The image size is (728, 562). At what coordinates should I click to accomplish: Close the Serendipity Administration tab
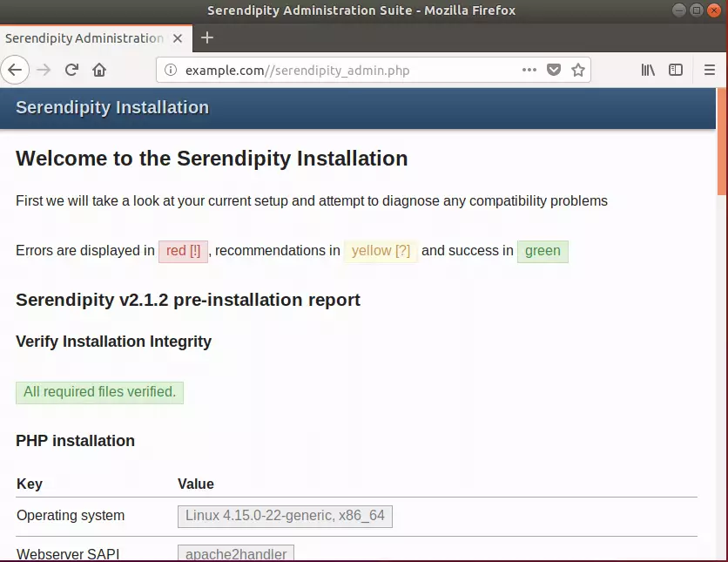[x=178, y=38]
